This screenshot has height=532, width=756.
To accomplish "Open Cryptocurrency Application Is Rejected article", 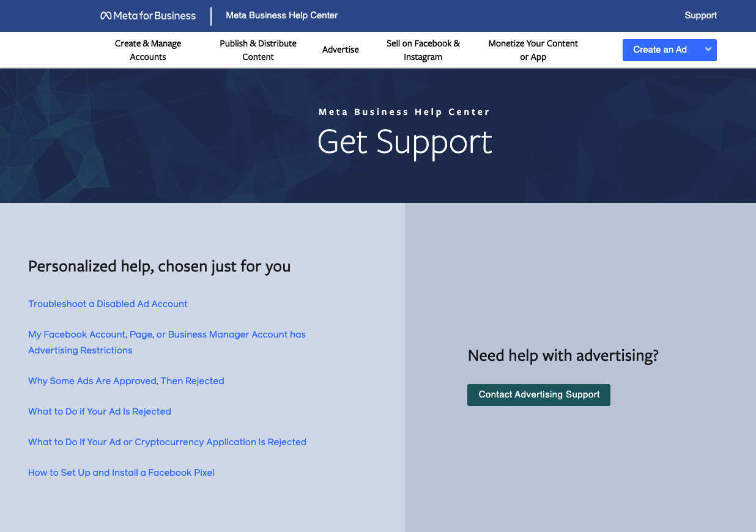I will [x=167, y=442].
